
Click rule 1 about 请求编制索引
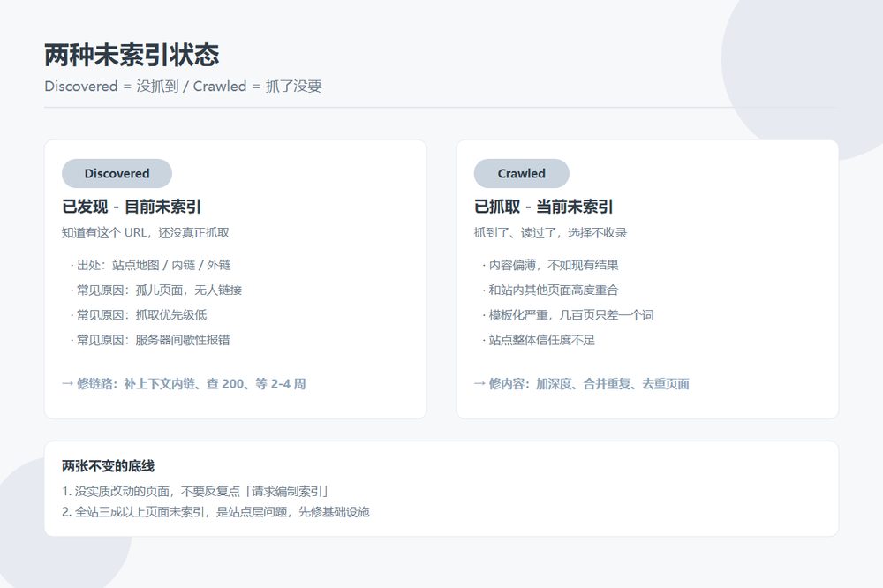195,491
